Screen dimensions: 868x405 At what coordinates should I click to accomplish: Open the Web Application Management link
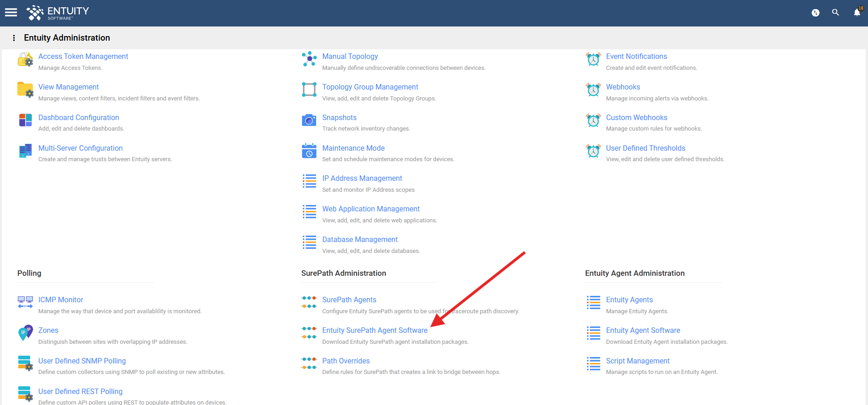371,209
